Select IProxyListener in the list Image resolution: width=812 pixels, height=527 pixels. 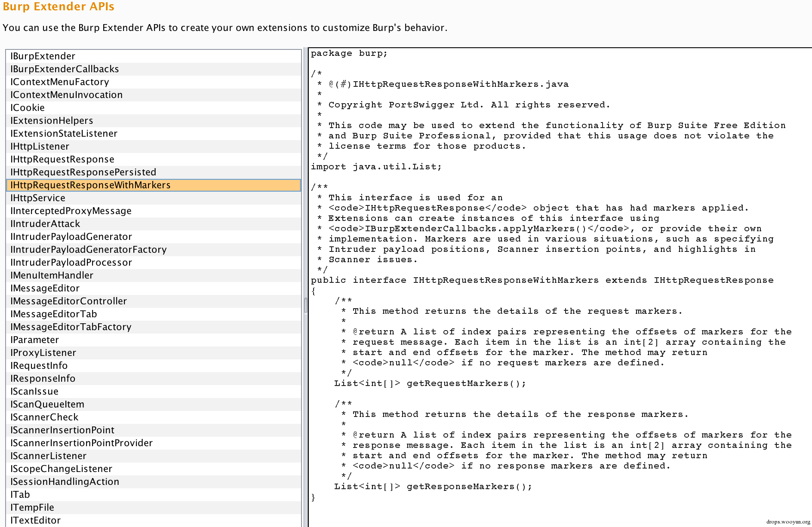point(154,353)
